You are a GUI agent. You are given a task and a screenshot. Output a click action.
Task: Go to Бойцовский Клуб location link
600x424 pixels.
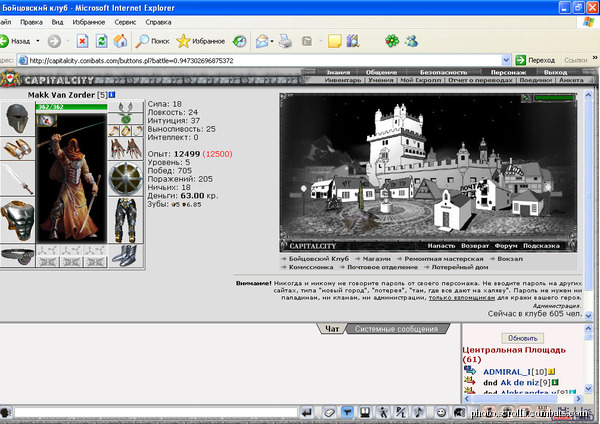(318, 259)
